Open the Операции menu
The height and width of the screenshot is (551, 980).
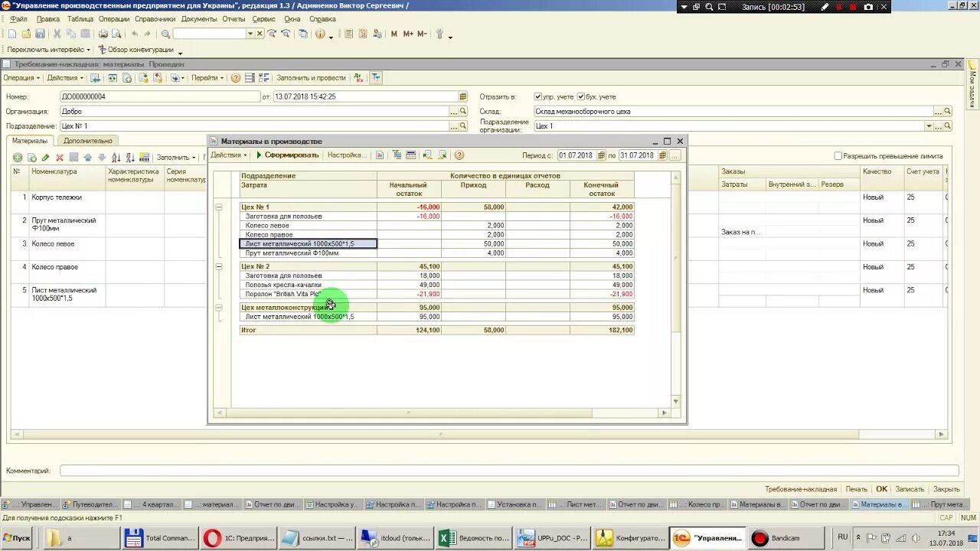[x=114, y=18]
